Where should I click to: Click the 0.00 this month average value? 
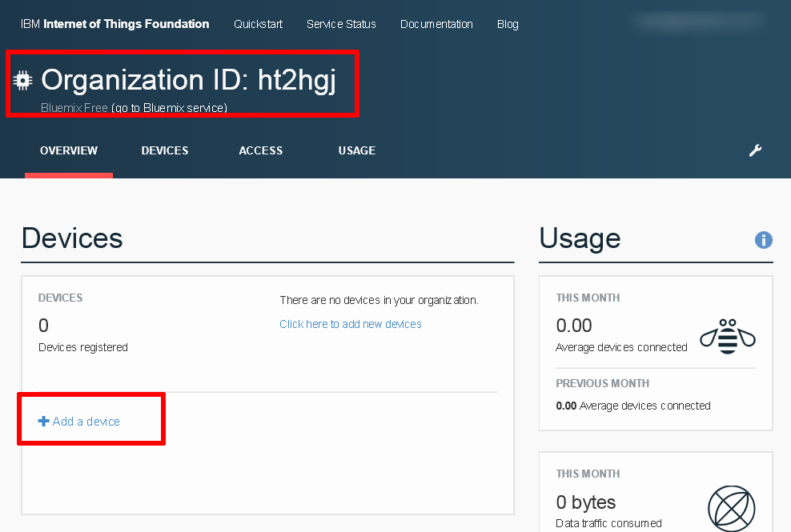coord(573,326)
